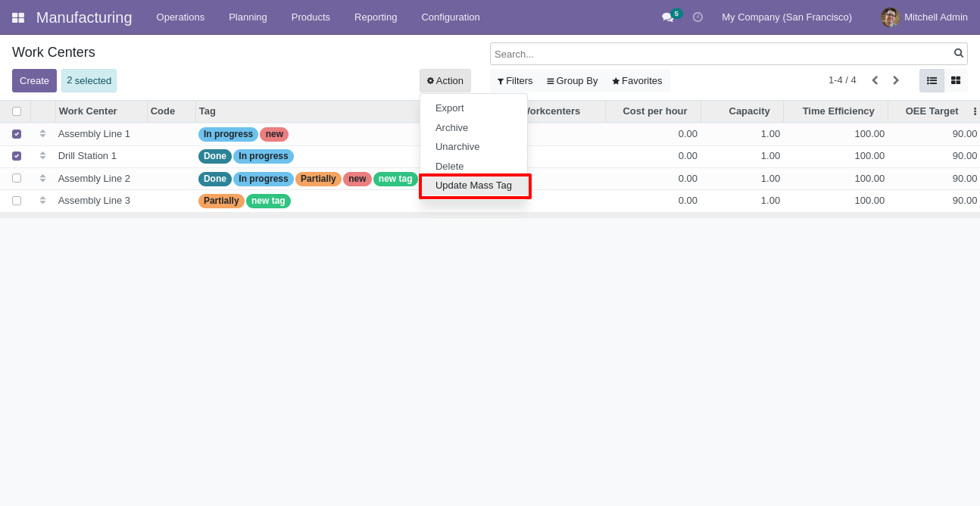Choose Update Mass Tag from Action menu
980x506 pixels.
coord(473,186)
